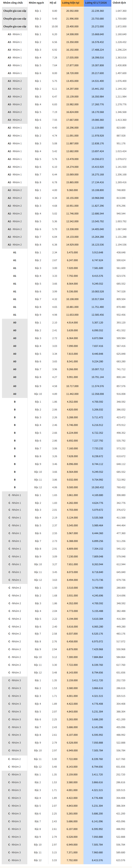The image size is (133, 868).
Task: Select the current salary value 3.861.000
Action: pyautogui.click(x=72, y=495)
